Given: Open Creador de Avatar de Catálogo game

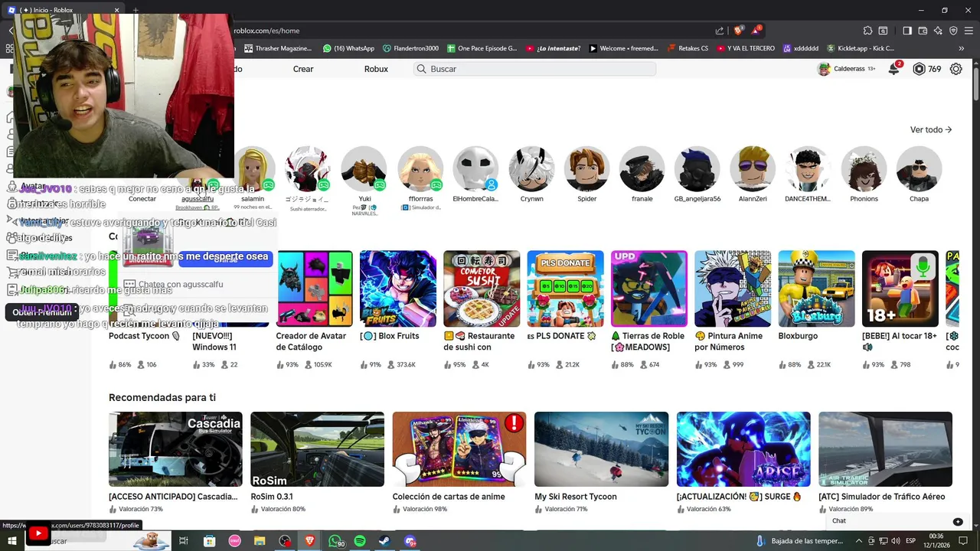Looking at the screenshot, I should click(x=315, y=289).
